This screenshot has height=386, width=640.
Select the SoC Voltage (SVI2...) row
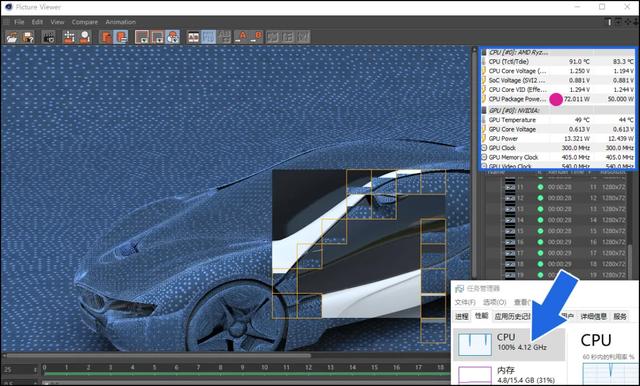pyautogui.click(x=558, y=80)
